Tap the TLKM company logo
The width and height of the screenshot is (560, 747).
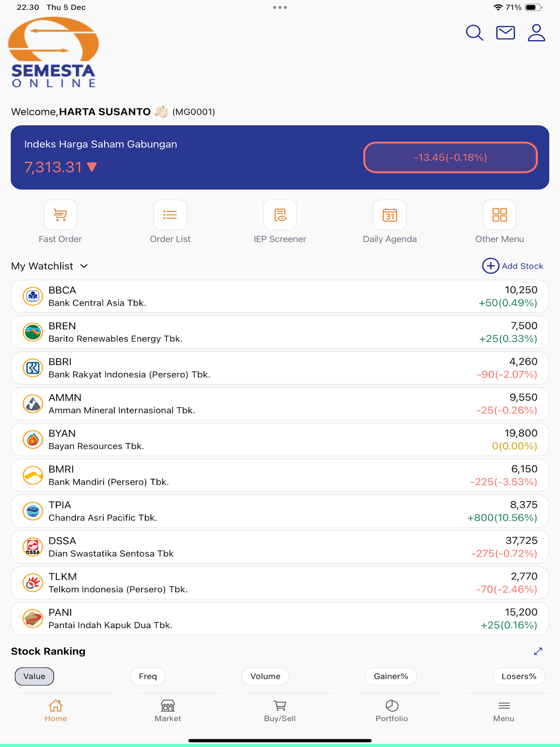point(33,583)
